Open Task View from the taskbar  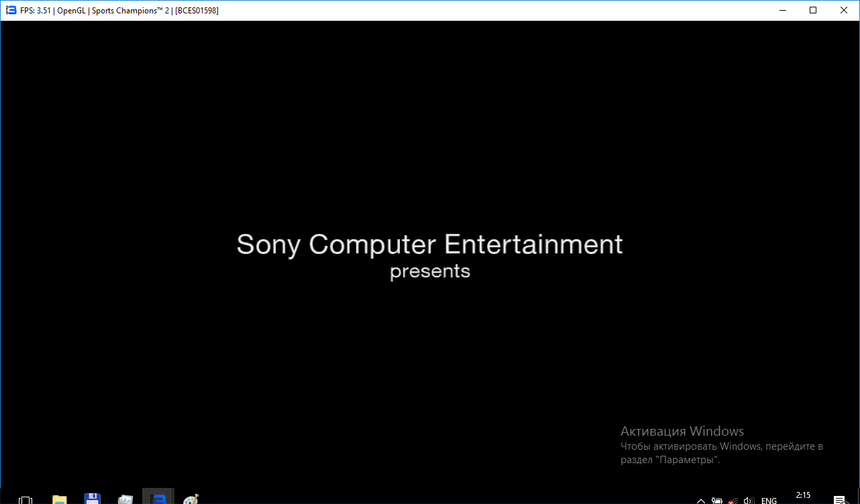coord(25,499)
